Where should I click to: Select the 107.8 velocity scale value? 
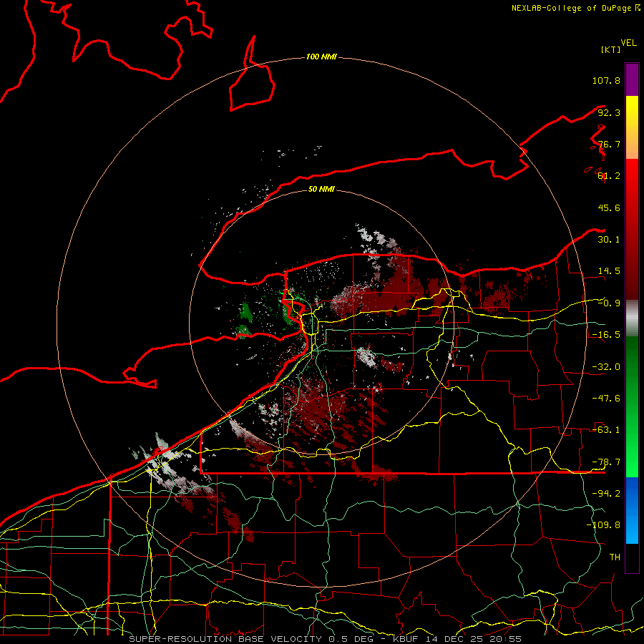pos(606,80)
